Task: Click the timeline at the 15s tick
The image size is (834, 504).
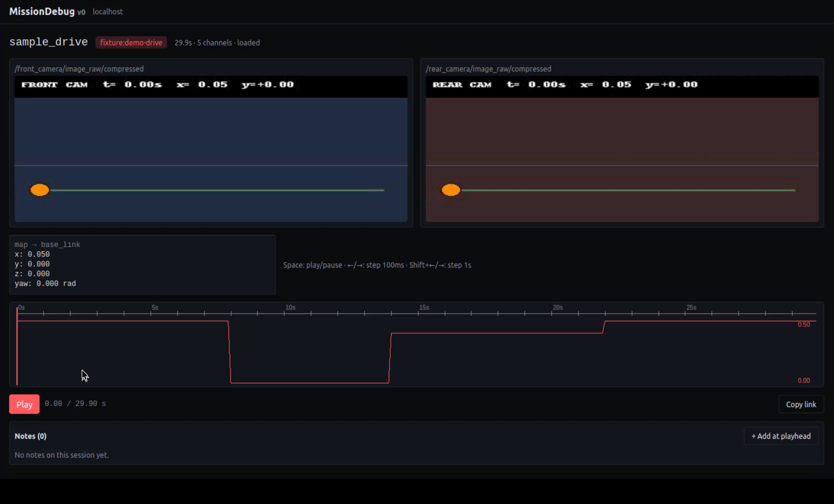Action: (418, 313)
